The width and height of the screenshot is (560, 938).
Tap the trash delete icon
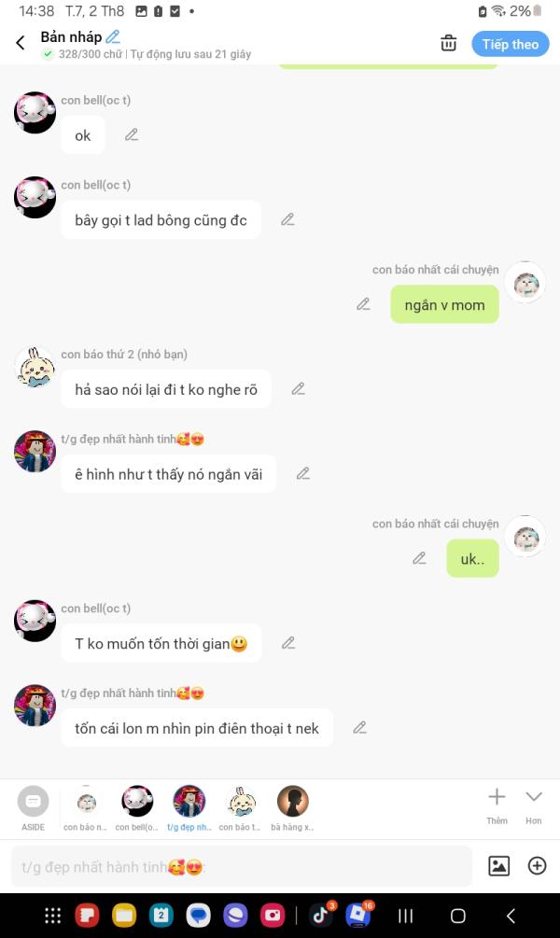448,43
